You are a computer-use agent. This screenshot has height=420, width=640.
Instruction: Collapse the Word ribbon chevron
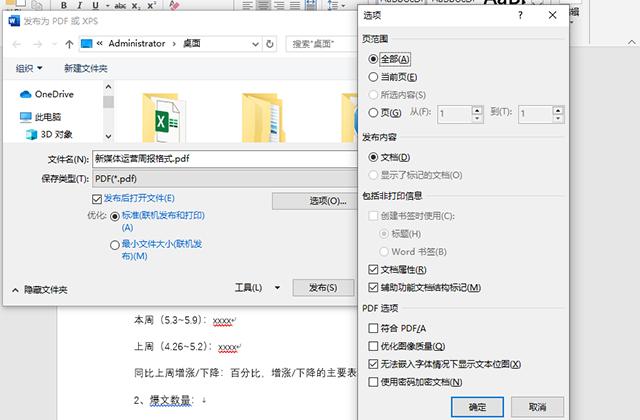pos(631,42)
